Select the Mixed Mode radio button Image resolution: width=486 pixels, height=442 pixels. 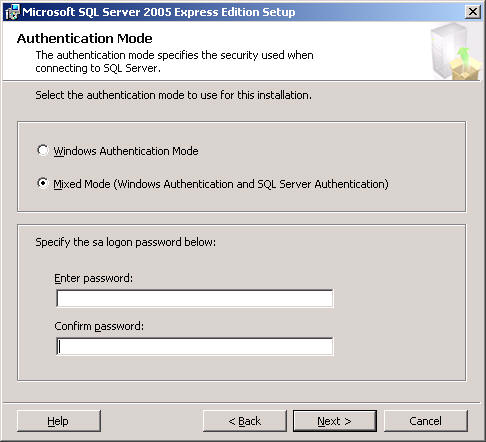tap(42, 183)
